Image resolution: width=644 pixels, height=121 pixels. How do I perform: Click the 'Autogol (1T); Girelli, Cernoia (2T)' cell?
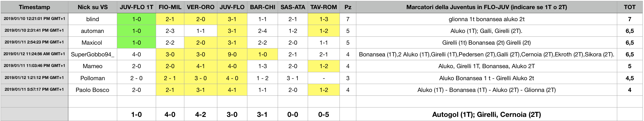(486, 114)
